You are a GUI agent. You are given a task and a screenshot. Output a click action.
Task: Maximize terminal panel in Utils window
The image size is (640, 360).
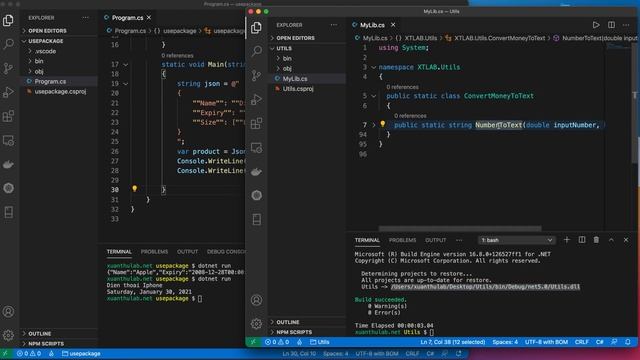click(611, 240)
